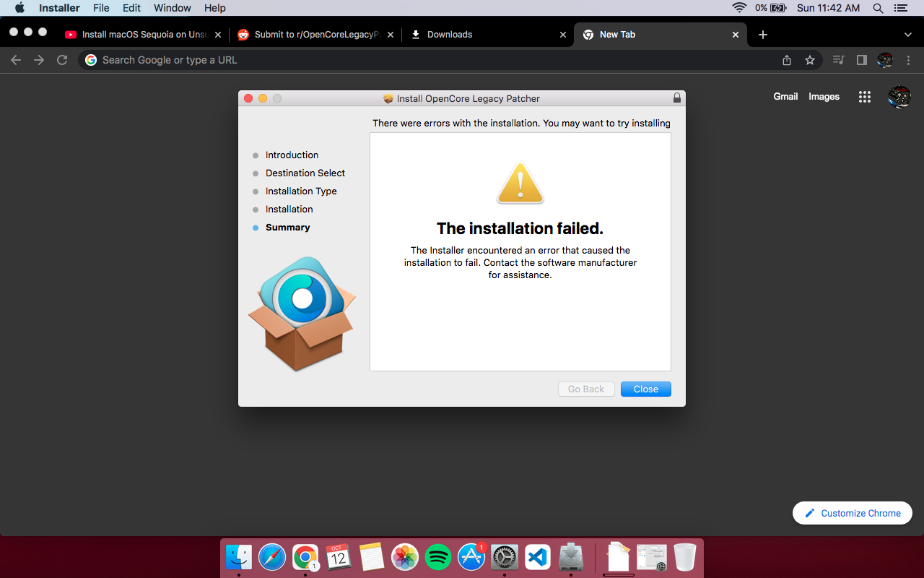Open Finder from the Dock
This screenshot has width=924, height=578.
point(239,557)
